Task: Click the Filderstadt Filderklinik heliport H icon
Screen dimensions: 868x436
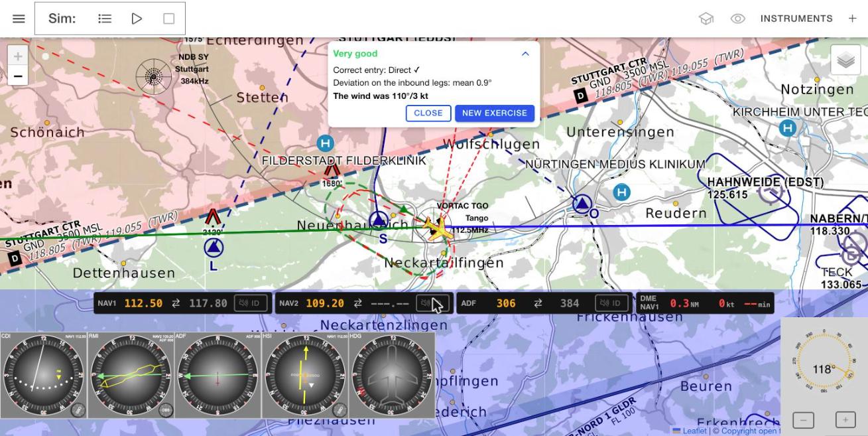Action: pos(325,143)
